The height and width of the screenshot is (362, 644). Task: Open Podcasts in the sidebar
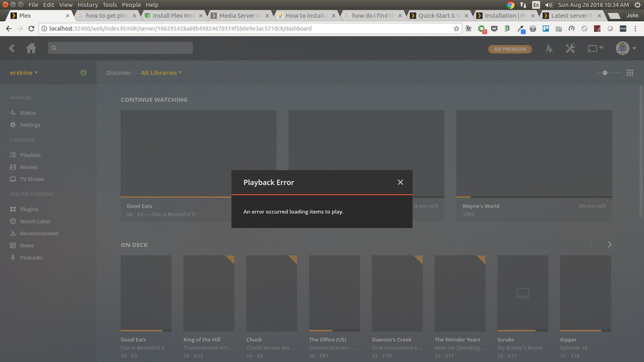(31, 257)
